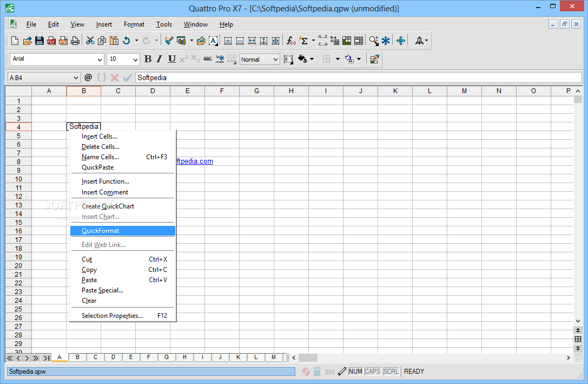Screen dimensions: 588x384
Task: Toggle the CAPS lock indicator
Action: [372, 372]
